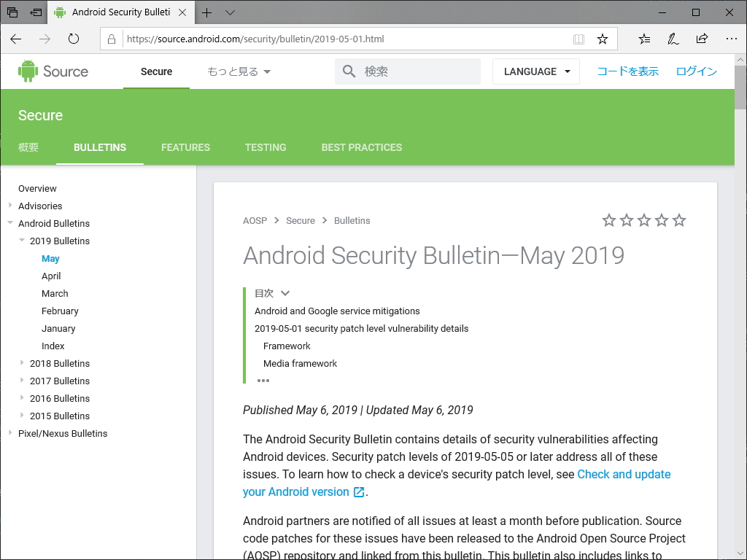This screenshot has width=747, height=560.
Task: Open the favorites hub panel
Action: [643, 39]
